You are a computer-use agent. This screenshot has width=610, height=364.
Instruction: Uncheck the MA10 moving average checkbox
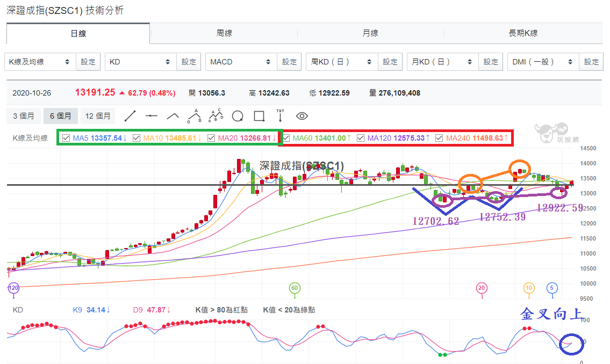pos(137,138)
